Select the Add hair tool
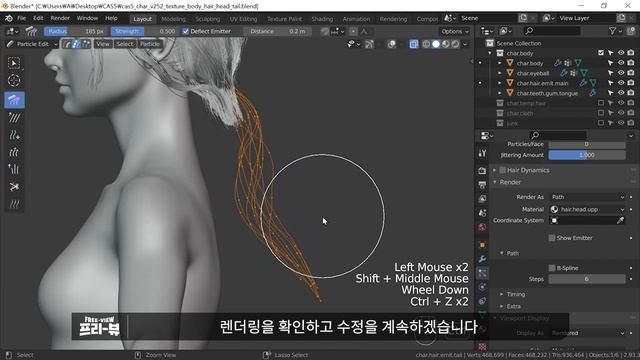Viewport: 640px width, 360px height. click(x=14, y=135)
